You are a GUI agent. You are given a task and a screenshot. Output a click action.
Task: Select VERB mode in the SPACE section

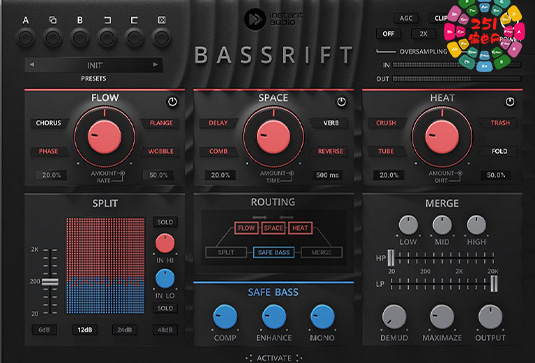pos(331,123)
